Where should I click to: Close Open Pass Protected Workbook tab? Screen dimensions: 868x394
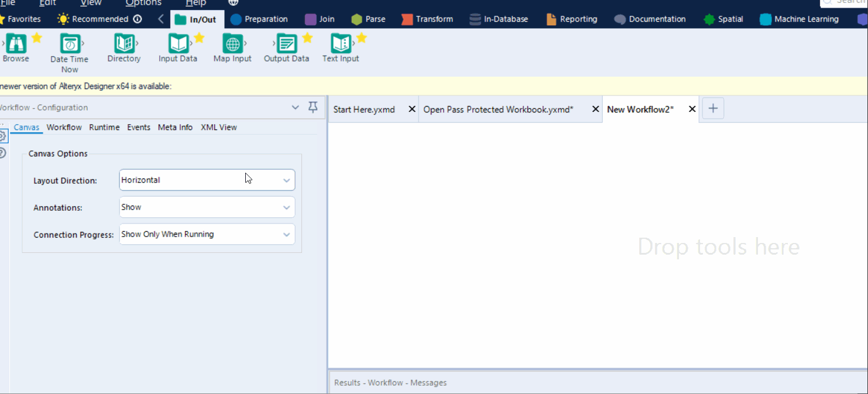tap(595, 109)
